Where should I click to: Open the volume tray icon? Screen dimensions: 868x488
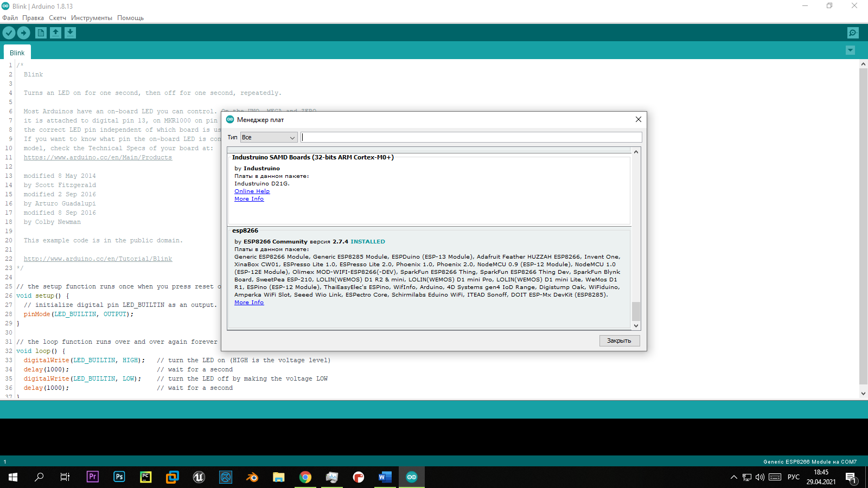[760, 477]
